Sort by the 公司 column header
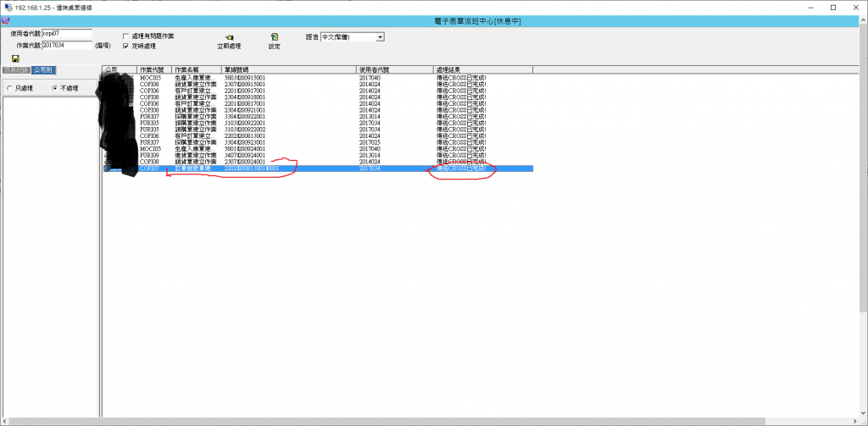Image resolution: width=868 pixels, height=426 pixels. coord(120,69)
